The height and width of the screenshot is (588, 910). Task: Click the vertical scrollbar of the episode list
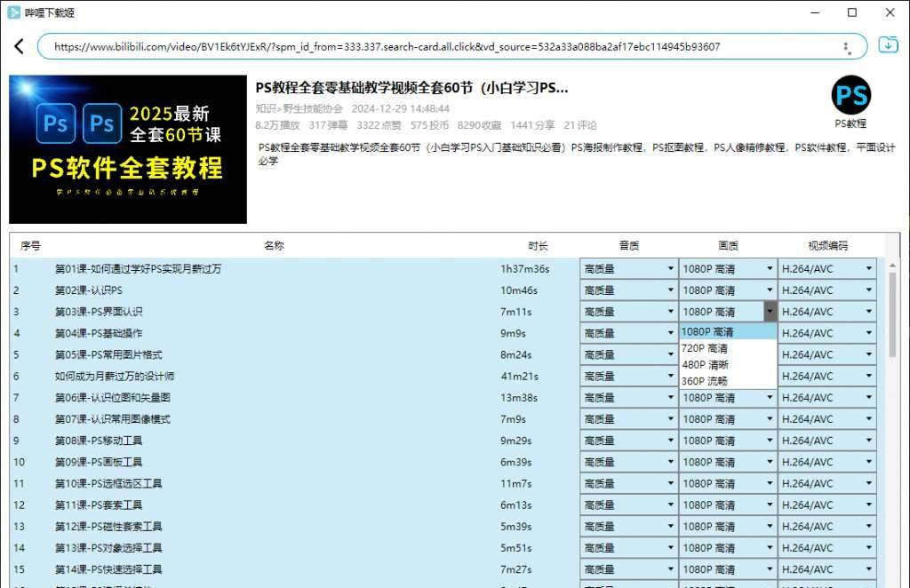coord(892,315)
